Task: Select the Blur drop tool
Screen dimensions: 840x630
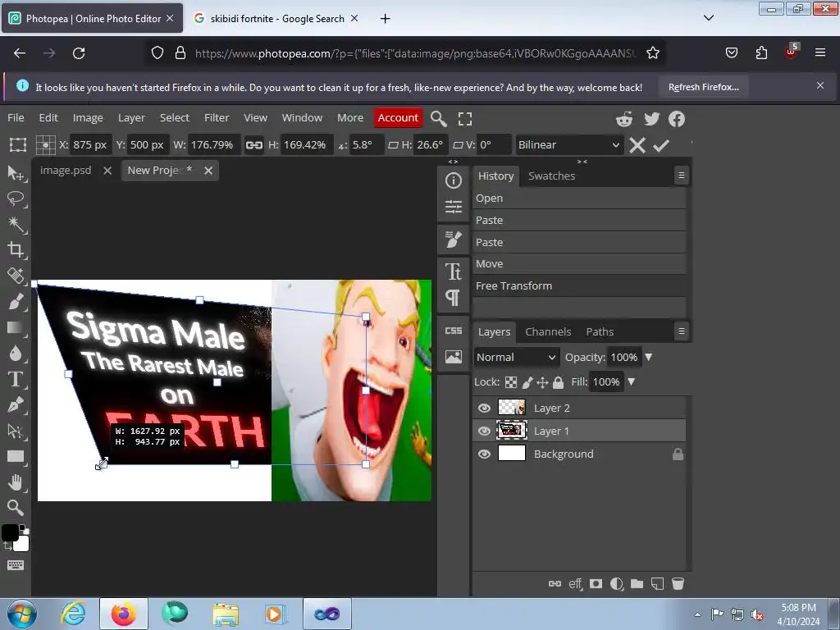Action: (x=16, y=353)
